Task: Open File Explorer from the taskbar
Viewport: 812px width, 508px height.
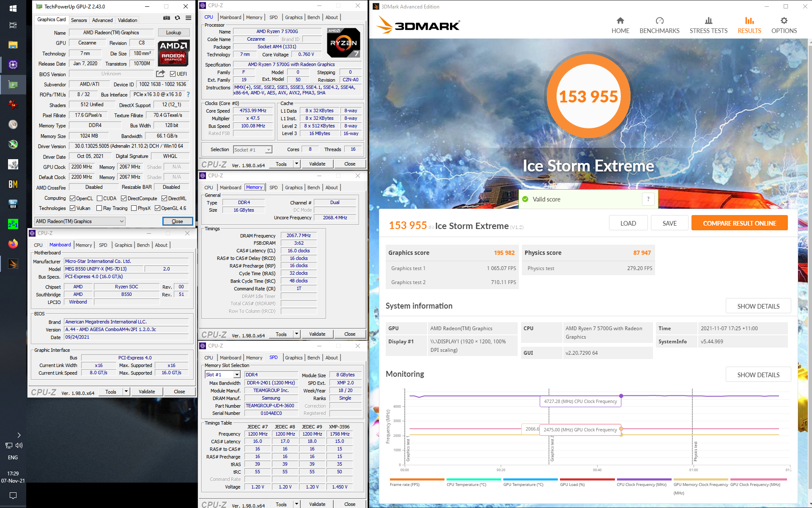Action: coord(13,45)
